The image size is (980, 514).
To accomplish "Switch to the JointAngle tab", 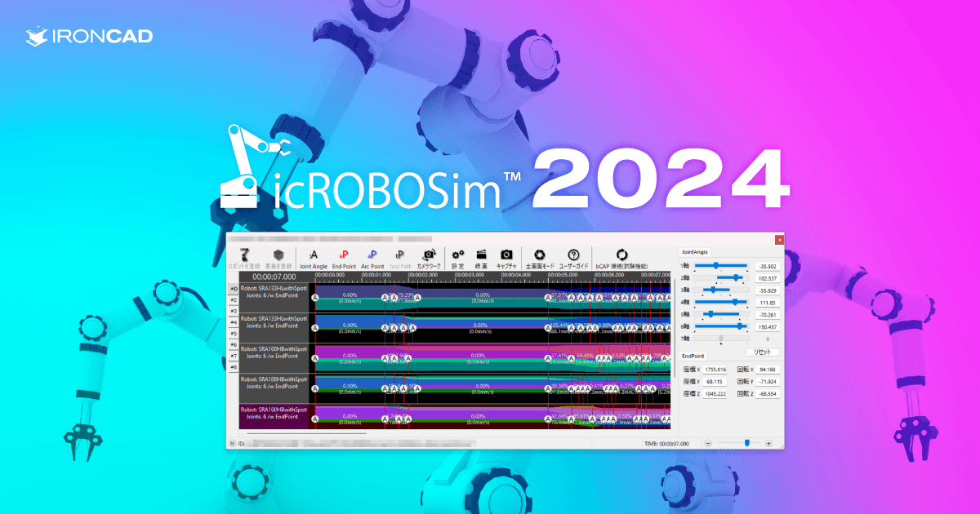I will [x=694, y=251].
